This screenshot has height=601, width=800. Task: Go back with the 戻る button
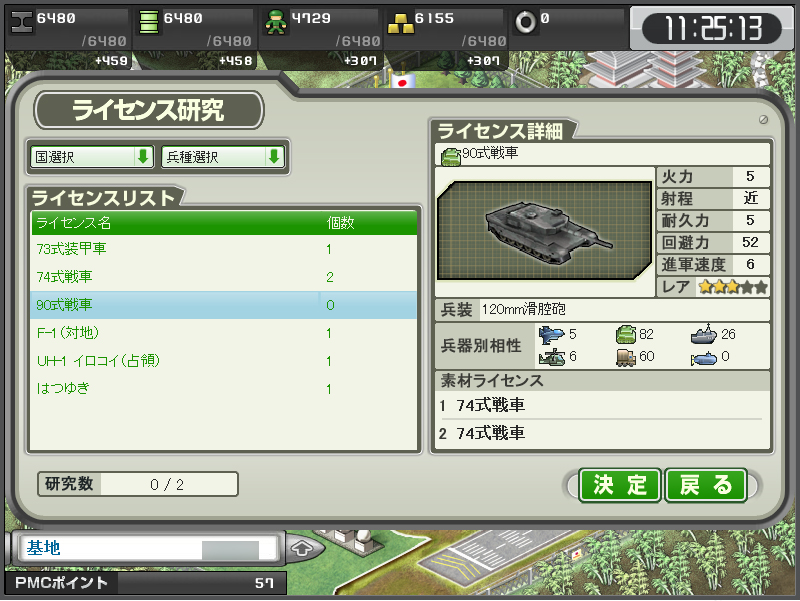[x=706, y=485]
